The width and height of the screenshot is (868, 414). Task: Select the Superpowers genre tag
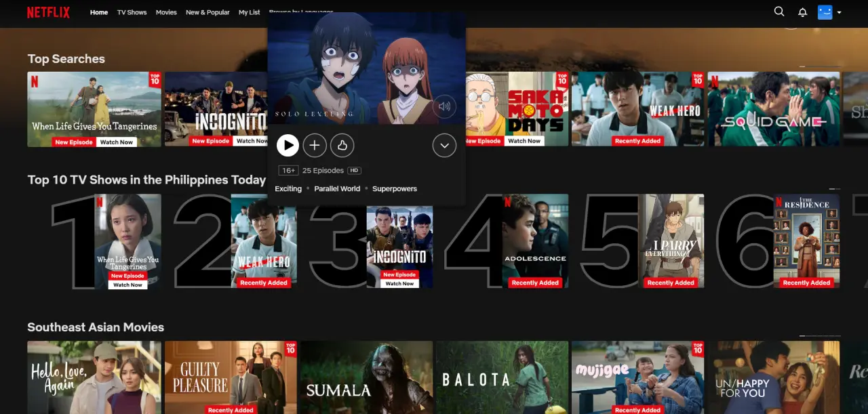(395, 189)
